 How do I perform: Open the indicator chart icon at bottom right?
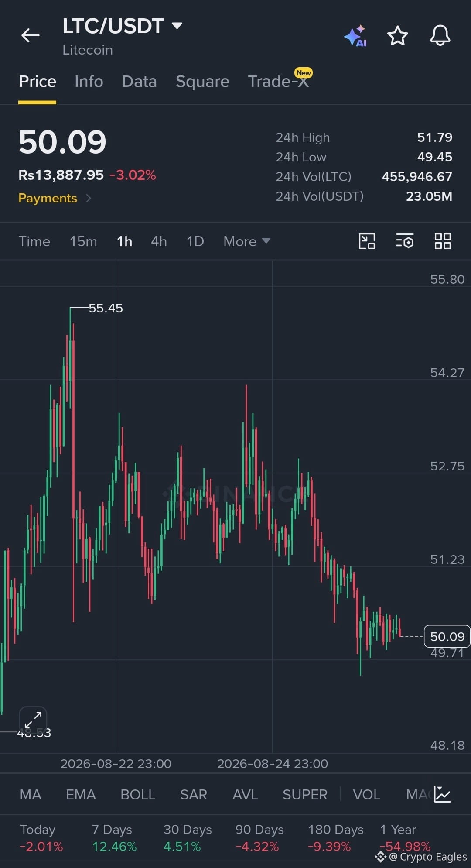point(442,794)
